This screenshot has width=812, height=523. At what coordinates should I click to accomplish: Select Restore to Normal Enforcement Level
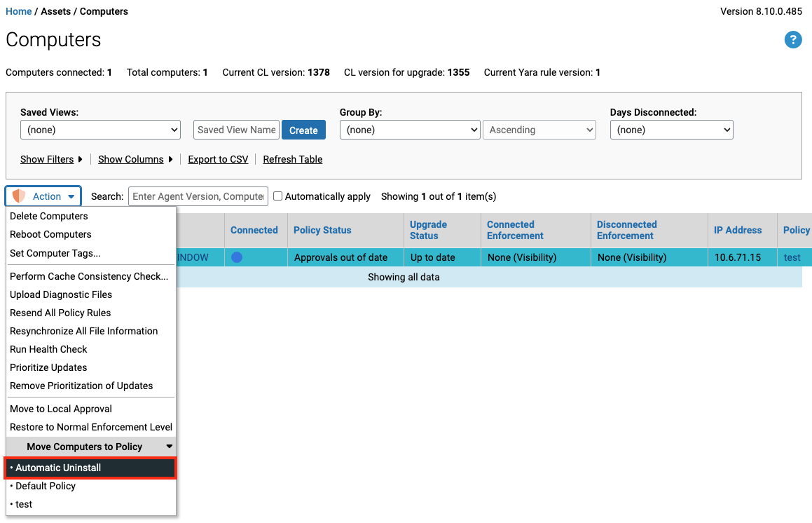pos(90,427)
